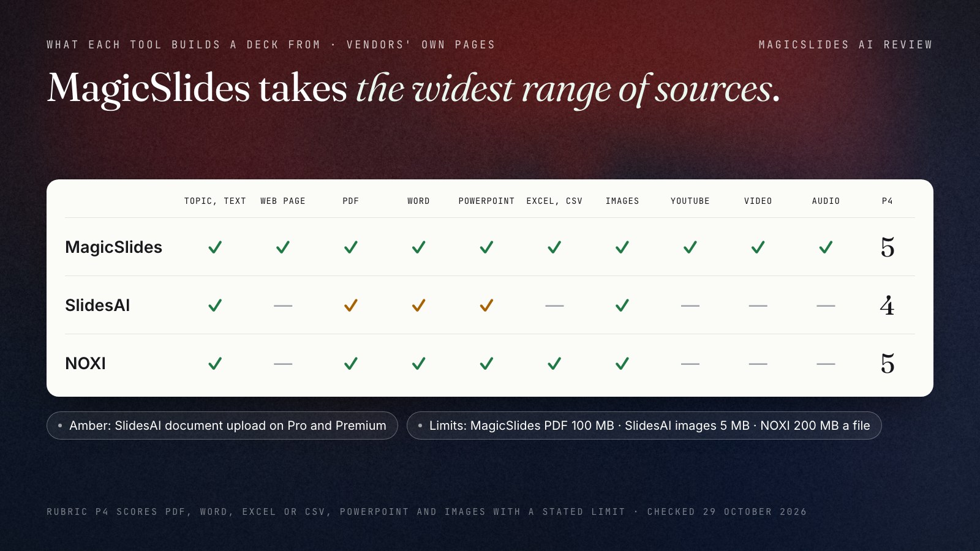This screenshot has height=551, width=980.
Task: Click NOXI Video dash
Action: [x=758, y=364]
